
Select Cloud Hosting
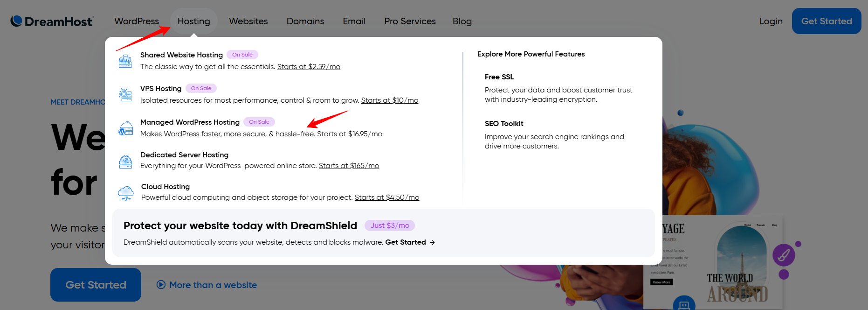[165, 186]
